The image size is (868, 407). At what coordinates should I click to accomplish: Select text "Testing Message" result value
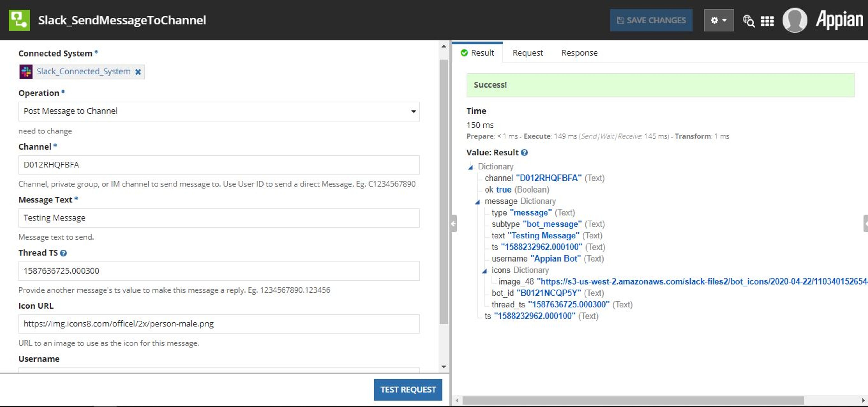[543, 235]
